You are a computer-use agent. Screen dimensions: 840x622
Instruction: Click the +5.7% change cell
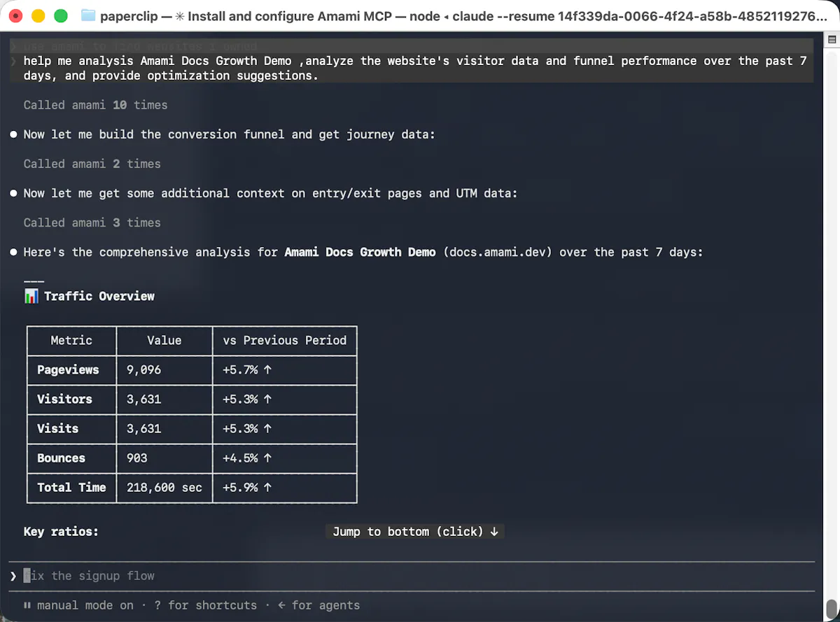coord(247,370)
